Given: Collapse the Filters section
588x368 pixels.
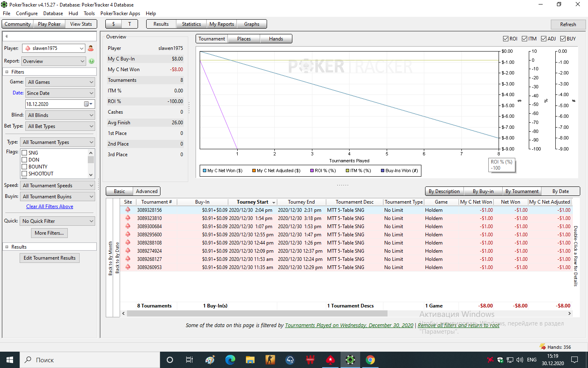Looking at the screenshot, I should (7, 72).
